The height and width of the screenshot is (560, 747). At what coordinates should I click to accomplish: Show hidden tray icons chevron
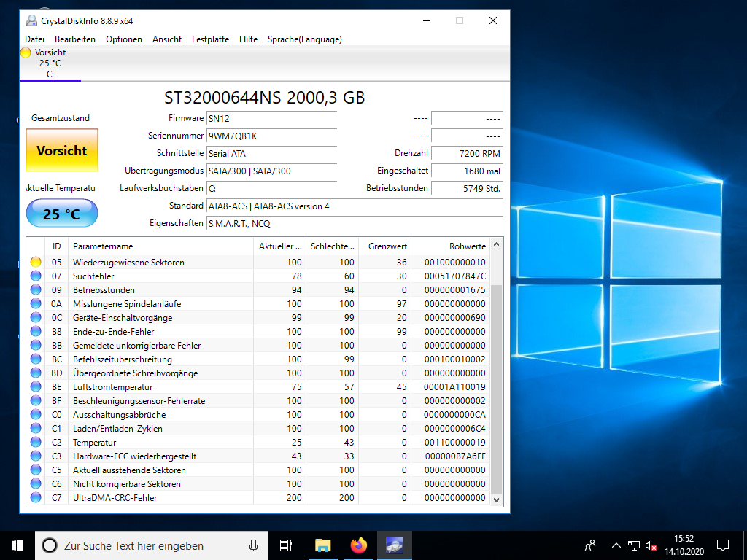point(616,545)
